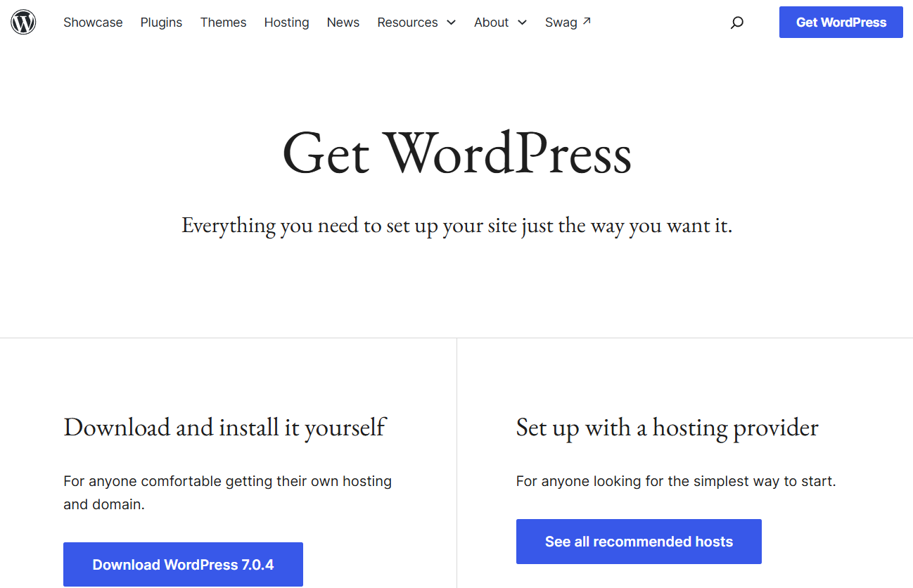This screenshot has width=913, height=588.
Task: Select the Hosting menu item
Action: pos(286,23)
